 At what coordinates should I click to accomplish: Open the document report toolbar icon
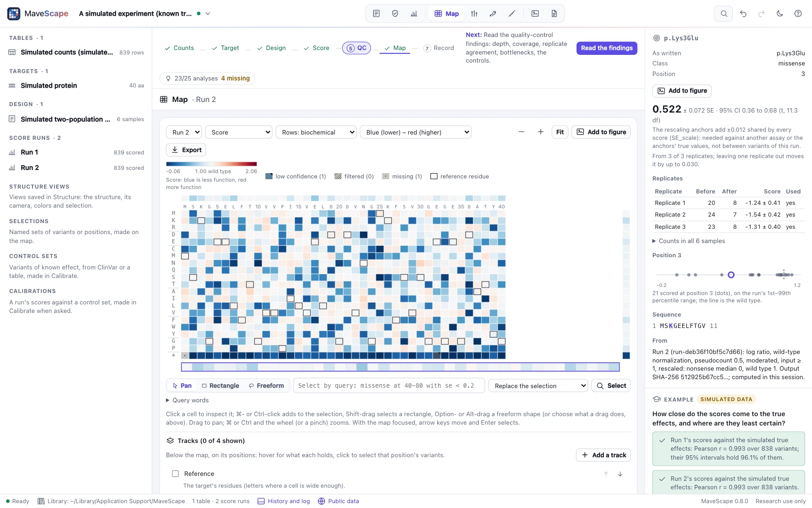(554, 13)
